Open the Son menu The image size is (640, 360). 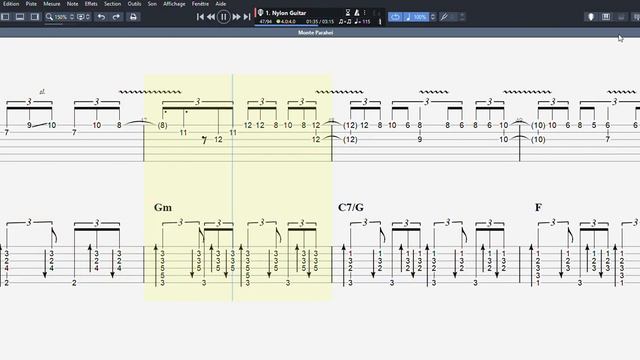coord(152,4)
